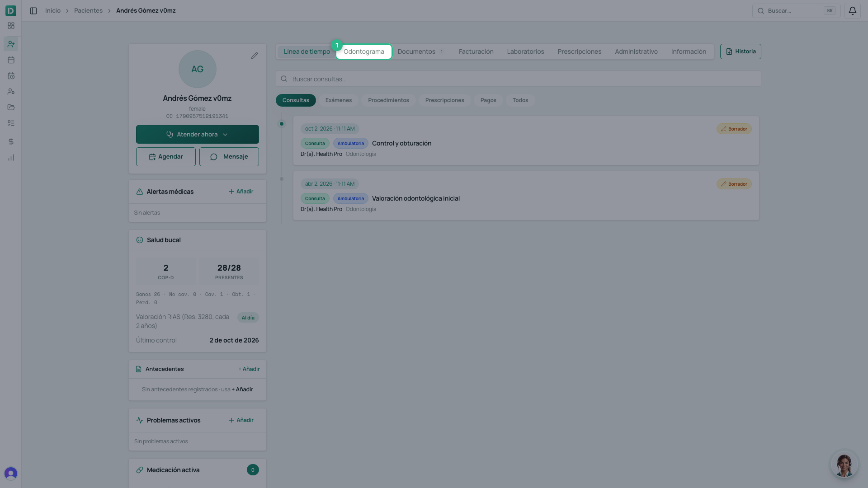Open notifications bell icon
This screenshot has height=488, width=868.
pyautogui.click(x=852, y=10)
